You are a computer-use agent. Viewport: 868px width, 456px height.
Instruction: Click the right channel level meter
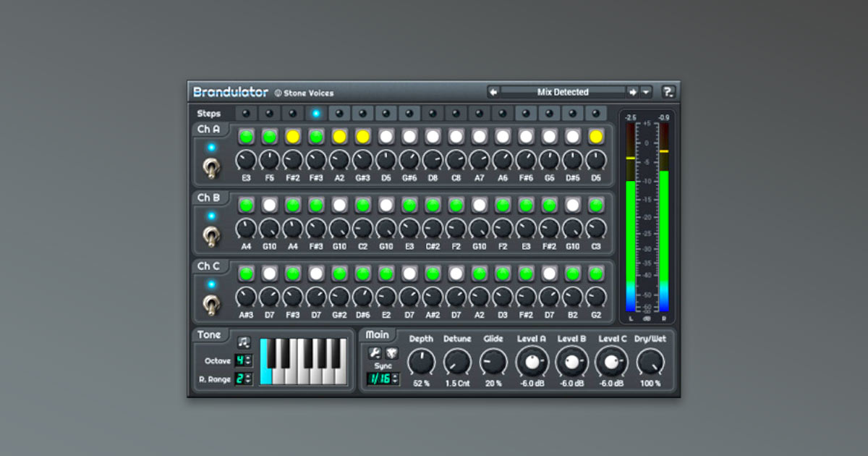(x=664, y=217)
